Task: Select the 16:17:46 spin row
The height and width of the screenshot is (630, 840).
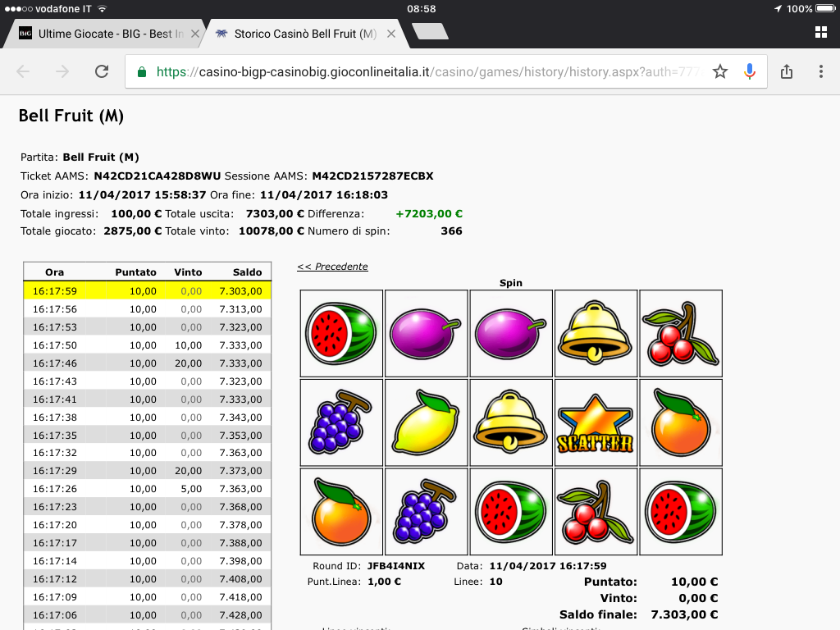Action: coord(148,363)
